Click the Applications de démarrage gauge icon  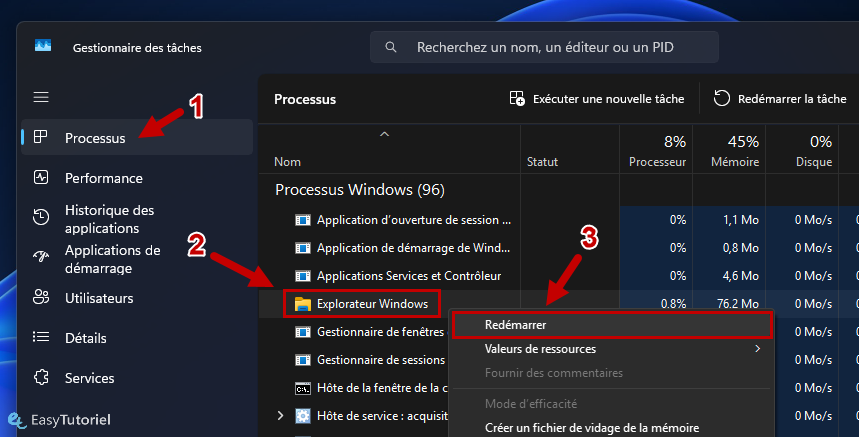coord(41,256)
